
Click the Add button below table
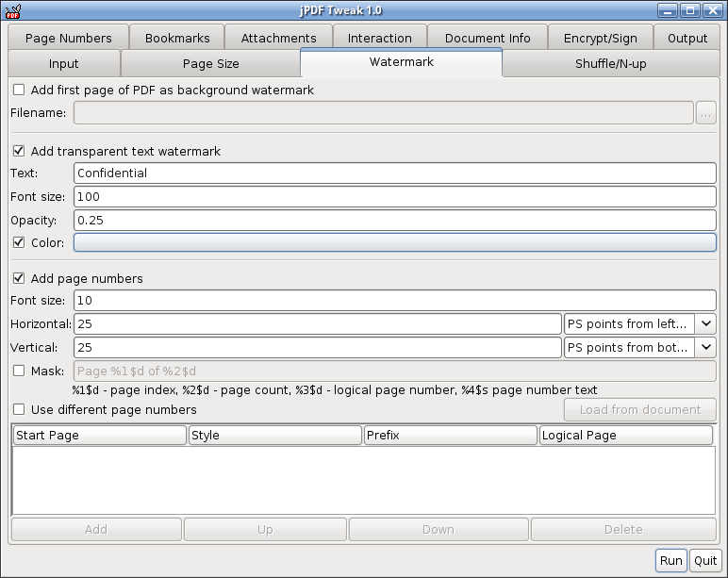tap(96, 529)
